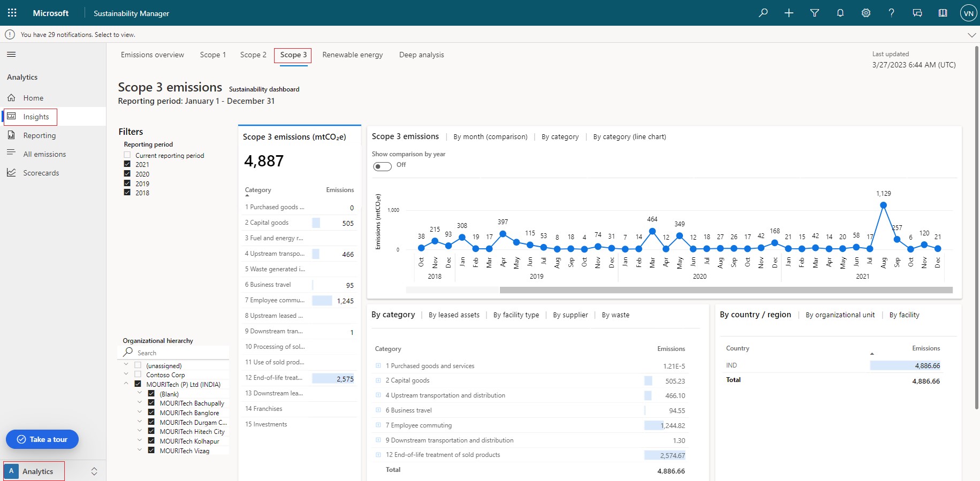This screenshot has height=481, width=980.
Task: Enable the Current reporting period checkbox
Action: pos(127,155)
